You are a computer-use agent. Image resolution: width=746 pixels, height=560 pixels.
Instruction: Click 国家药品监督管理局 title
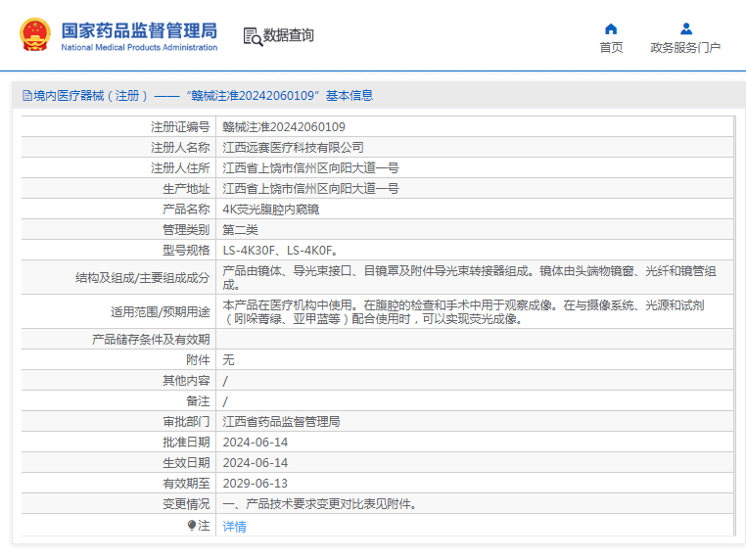(x=139, y=30)
